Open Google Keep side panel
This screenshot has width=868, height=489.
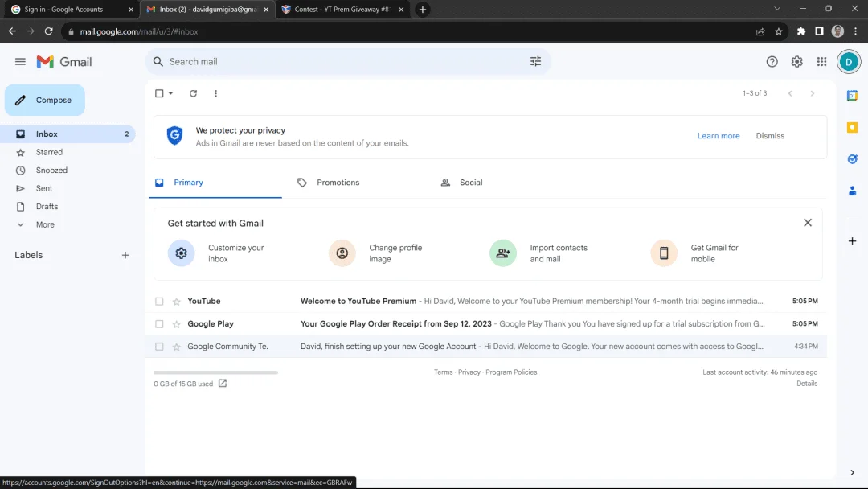coord(853,127)
